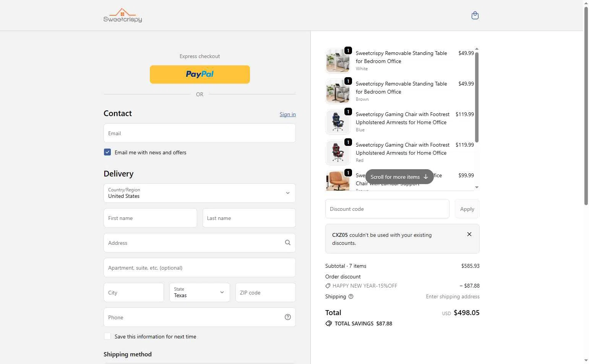Click the brown office chair thumbnail
The width and height of the screenshot is (589, 364).
point(338,181)
